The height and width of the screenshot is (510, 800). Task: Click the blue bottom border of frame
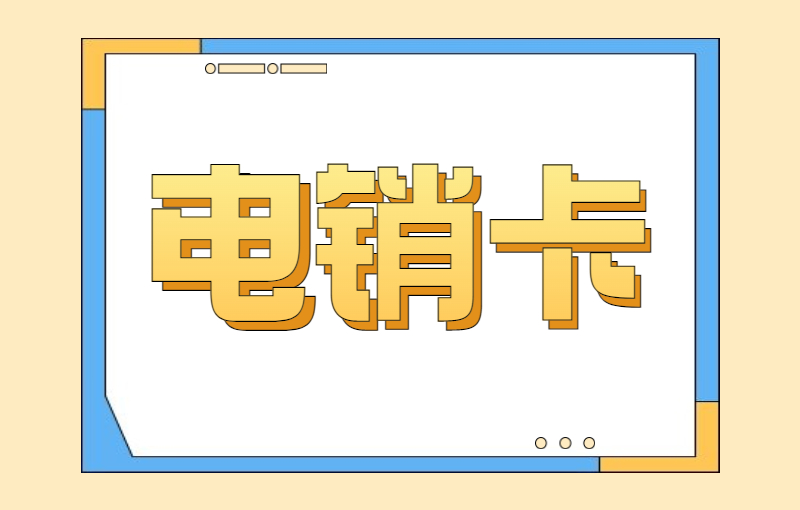pyautogui.click(x=350, y=464)
